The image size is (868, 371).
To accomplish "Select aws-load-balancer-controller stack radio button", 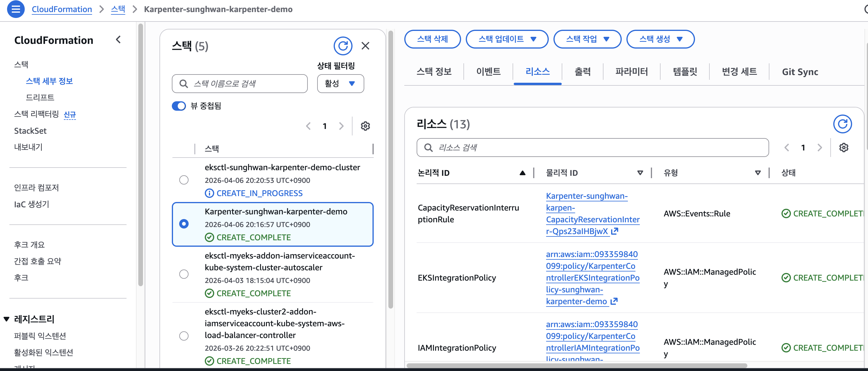I will (x=184, y=336).
